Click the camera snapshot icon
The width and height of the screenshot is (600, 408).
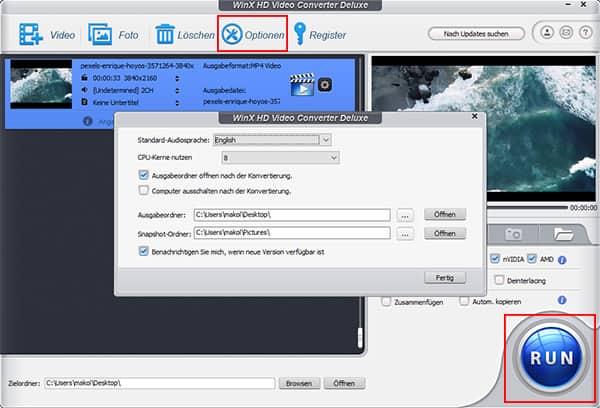click(513, 234)
